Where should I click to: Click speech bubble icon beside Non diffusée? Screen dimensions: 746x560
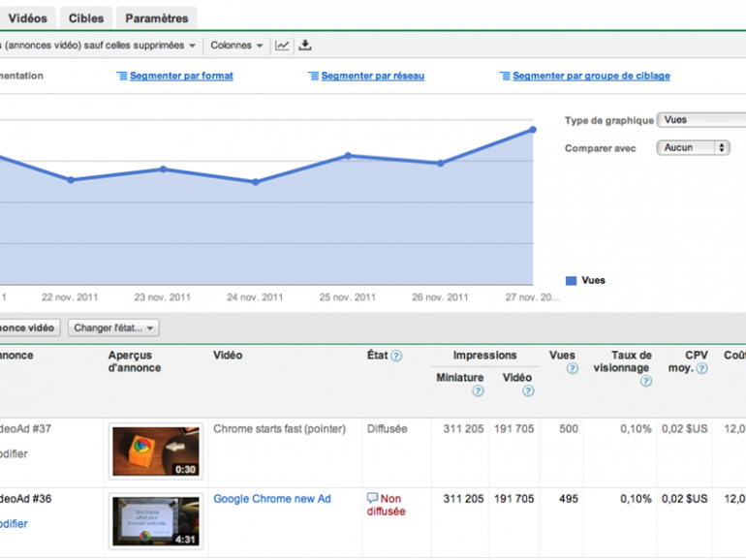(x=372, y=498)
